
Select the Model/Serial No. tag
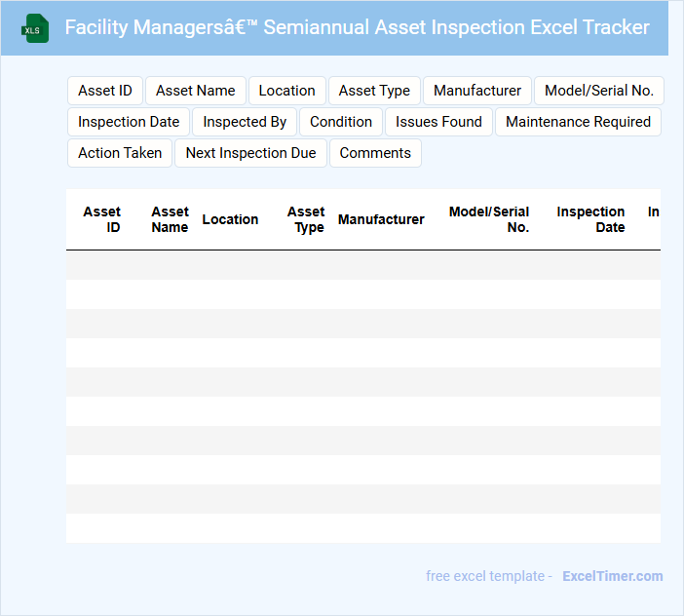coord(598,91)
